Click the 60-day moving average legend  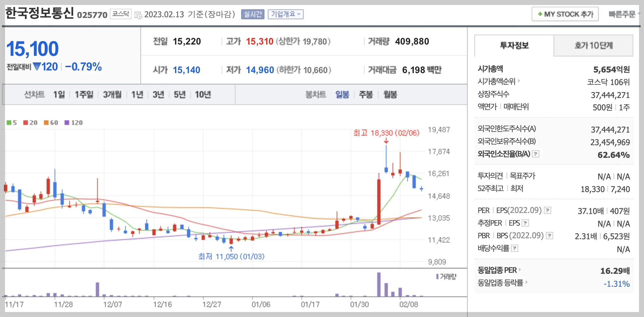coord(51,123)
